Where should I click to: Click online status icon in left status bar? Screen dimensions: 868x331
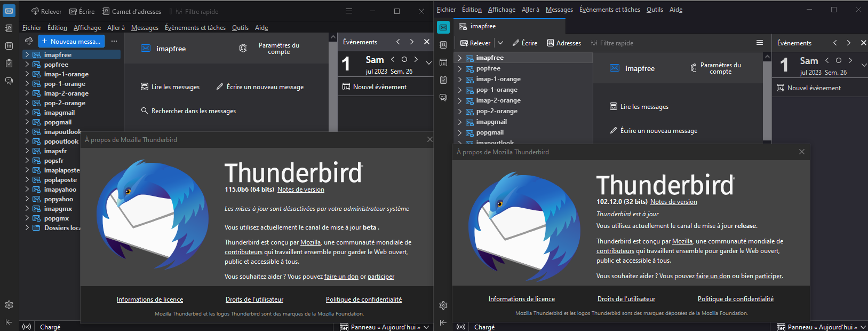(x=27, y=327)
